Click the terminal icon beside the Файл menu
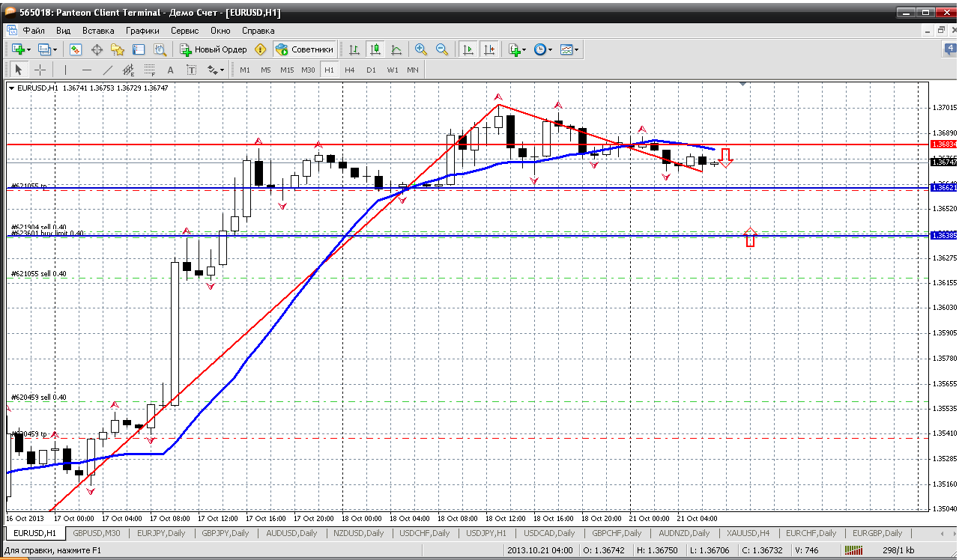The image size is (965, 560). click(11, 31)
